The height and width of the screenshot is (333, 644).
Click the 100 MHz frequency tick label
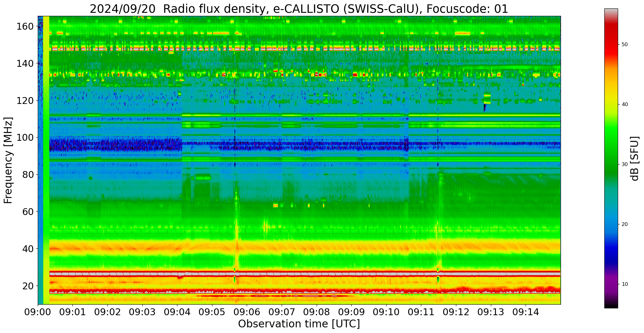tap(25, 138)
